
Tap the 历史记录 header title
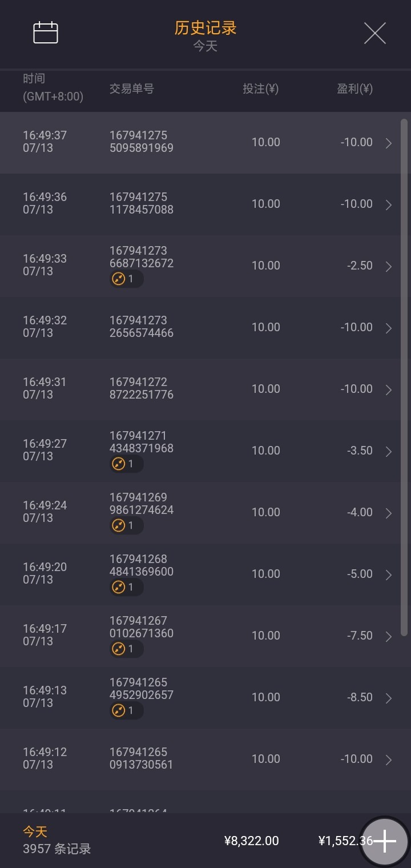(205, 28)
